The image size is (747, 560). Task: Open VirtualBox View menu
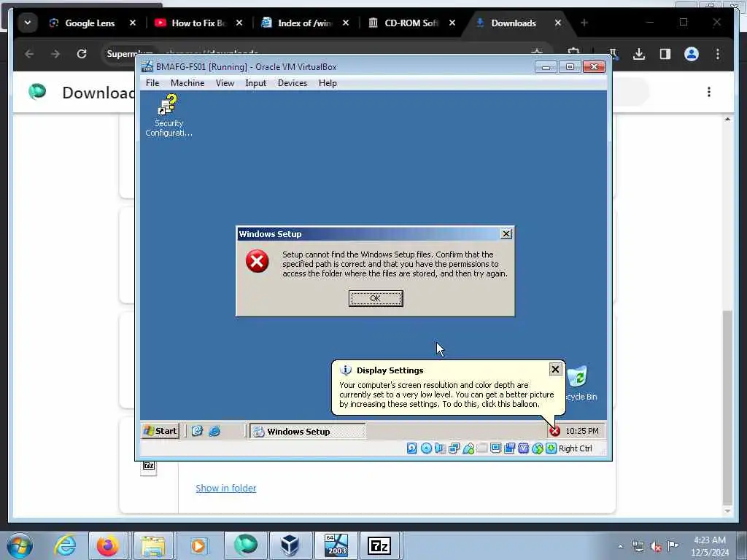click(225, 83)
